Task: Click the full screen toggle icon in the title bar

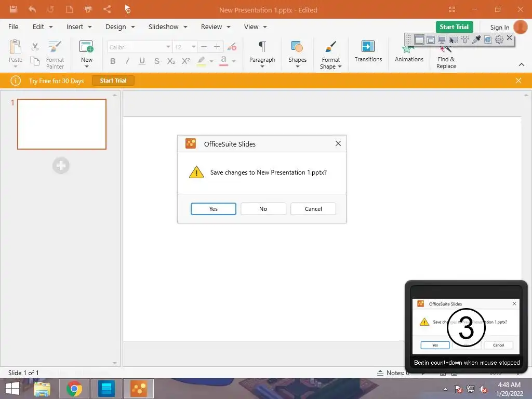Action: coord(452,9)
